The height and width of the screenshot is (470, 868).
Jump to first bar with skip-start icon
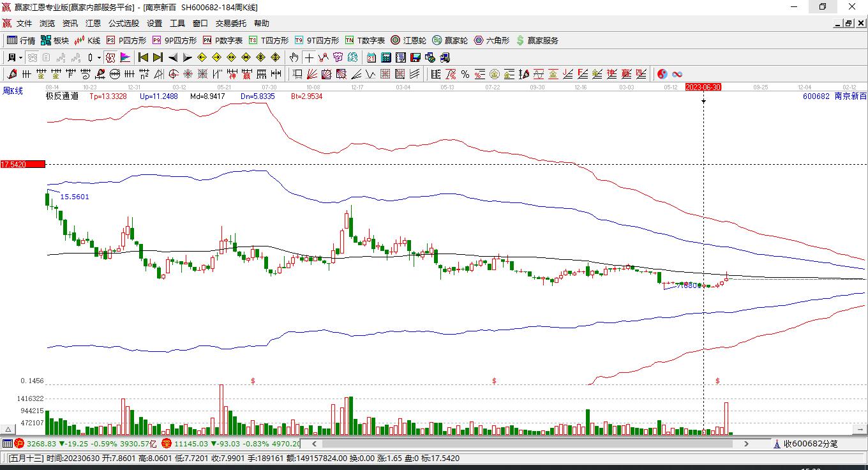click(143, 57)
